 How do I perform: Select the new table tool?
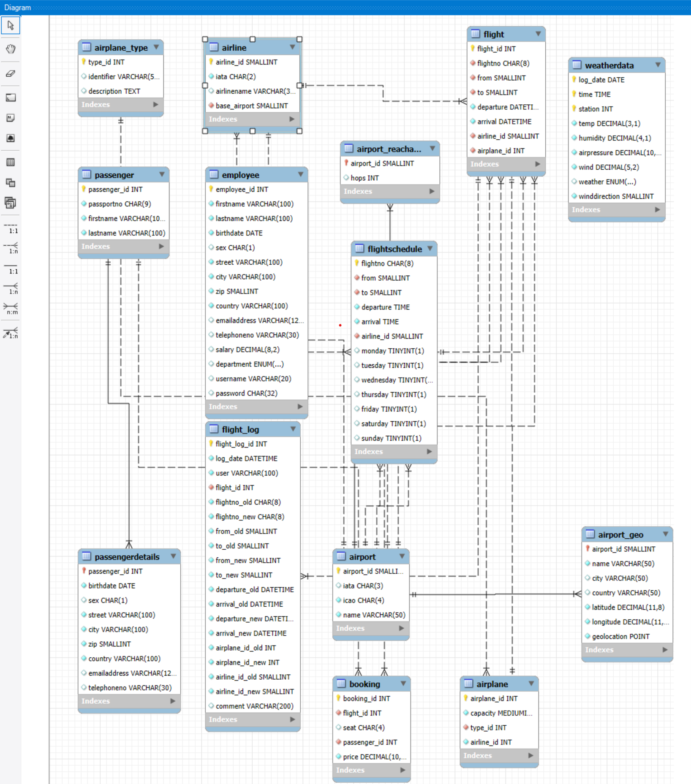click(x=11, y=162)
